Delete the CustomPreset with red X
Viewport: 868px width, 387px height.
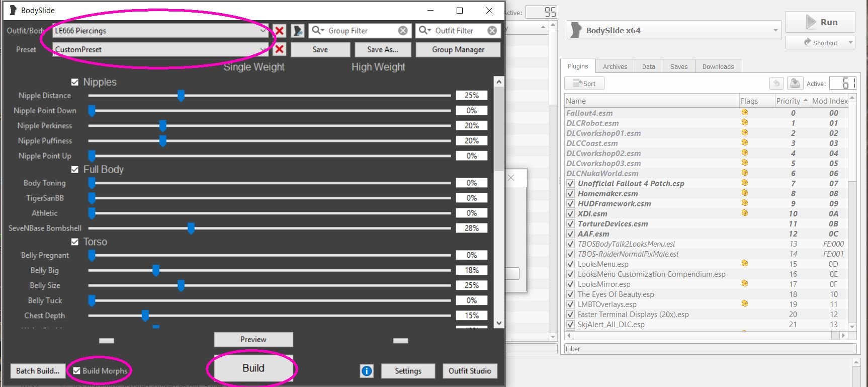pyautogui.click(x=280, y=49)
